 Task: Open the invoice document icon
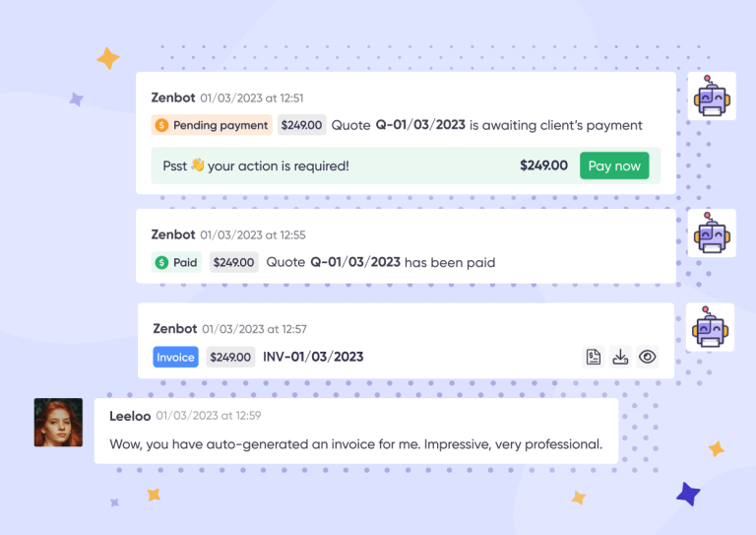coord(594,357)
